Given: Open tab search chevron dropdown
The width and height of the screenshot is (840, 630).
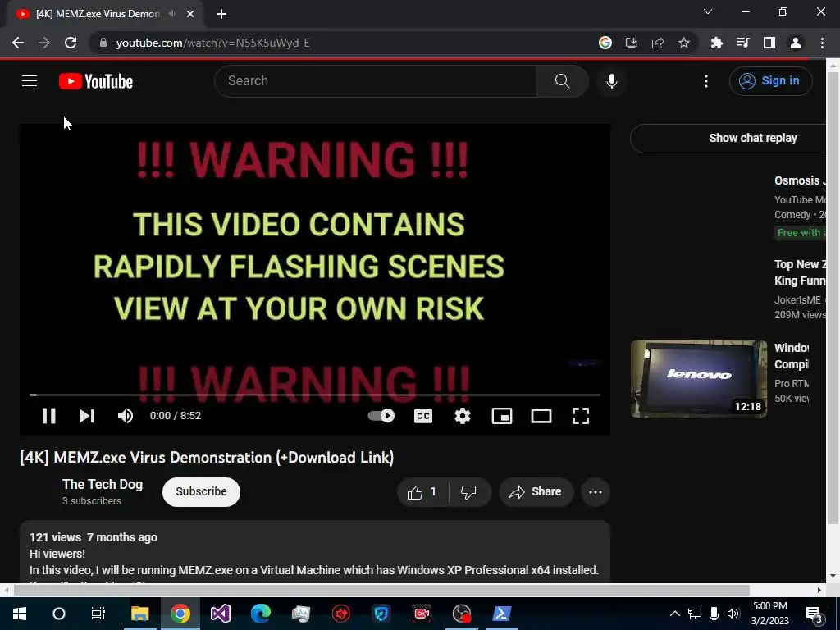Looking at the screenshot, I should tap(708, 11).
